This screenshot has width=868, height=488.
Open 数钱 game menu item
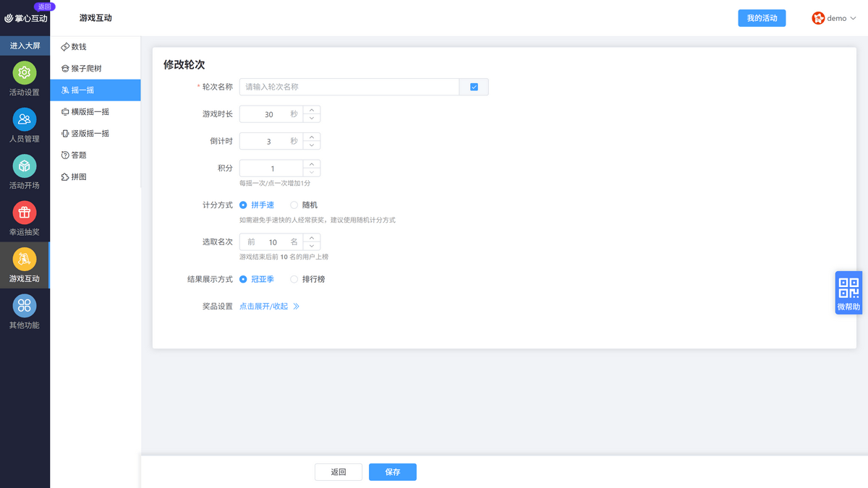95,47
